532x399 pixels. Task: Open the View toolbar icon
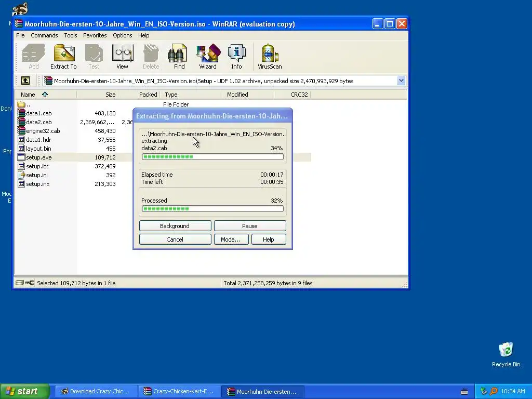tap(123, 57)
